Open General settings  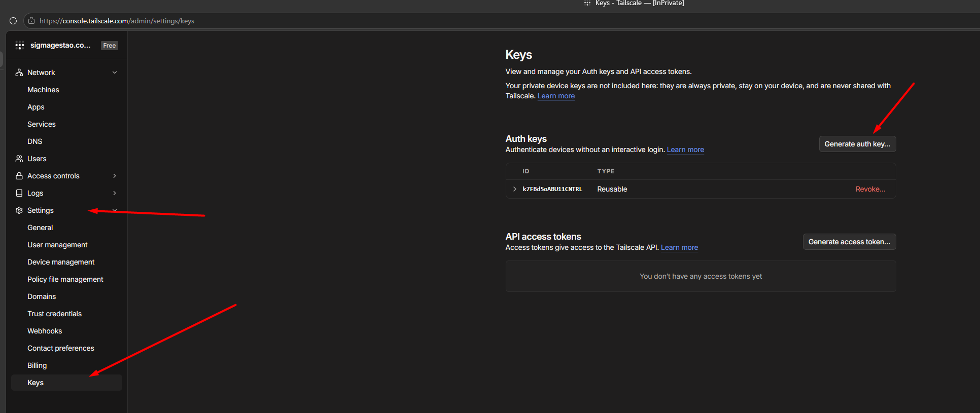40,228
